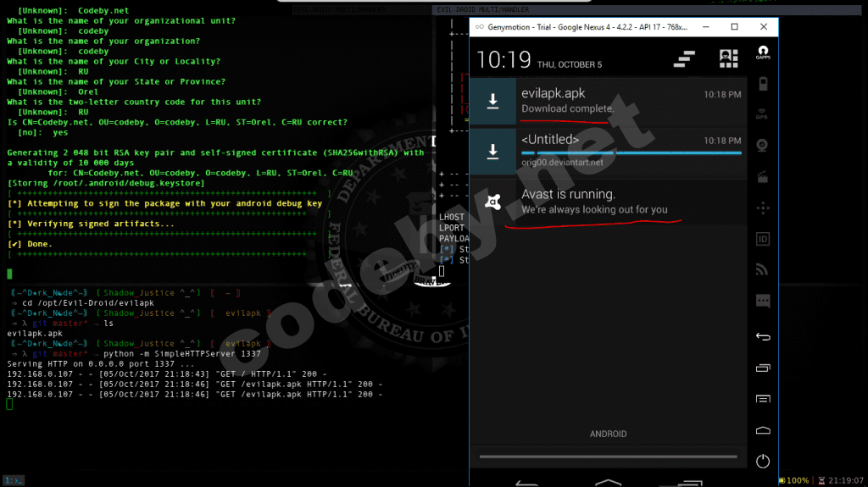Click 'a validity of 10 000 days' line
The image size is (868, 487).
click(70, 163)
